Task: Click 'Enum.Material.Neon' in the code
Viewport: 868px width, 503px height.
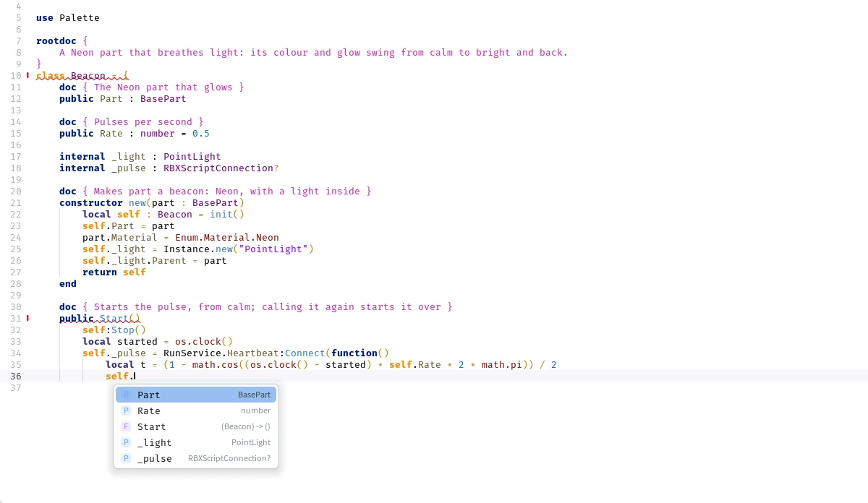Action: [x=227, y=237]
